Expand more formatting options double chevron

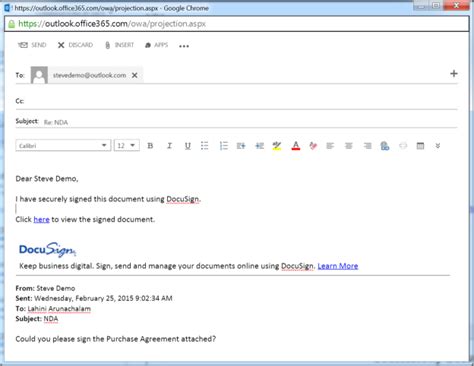[438, 146]
